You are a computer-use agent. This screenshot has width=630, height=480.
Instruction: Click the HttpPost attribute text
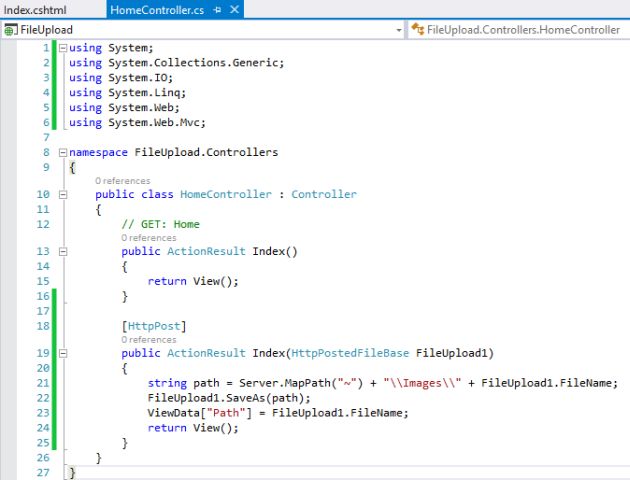coord(154,326)
